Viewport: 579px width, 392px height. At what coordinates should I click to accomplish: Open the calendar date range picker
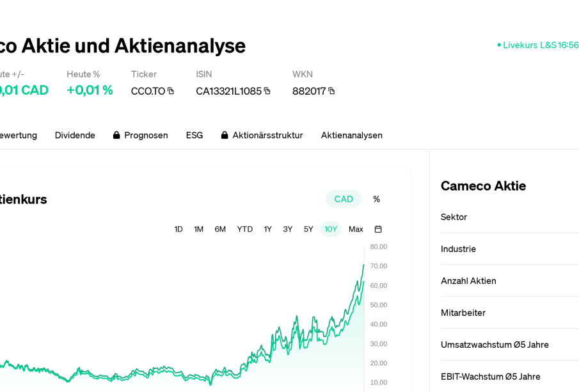coord(378,229)
